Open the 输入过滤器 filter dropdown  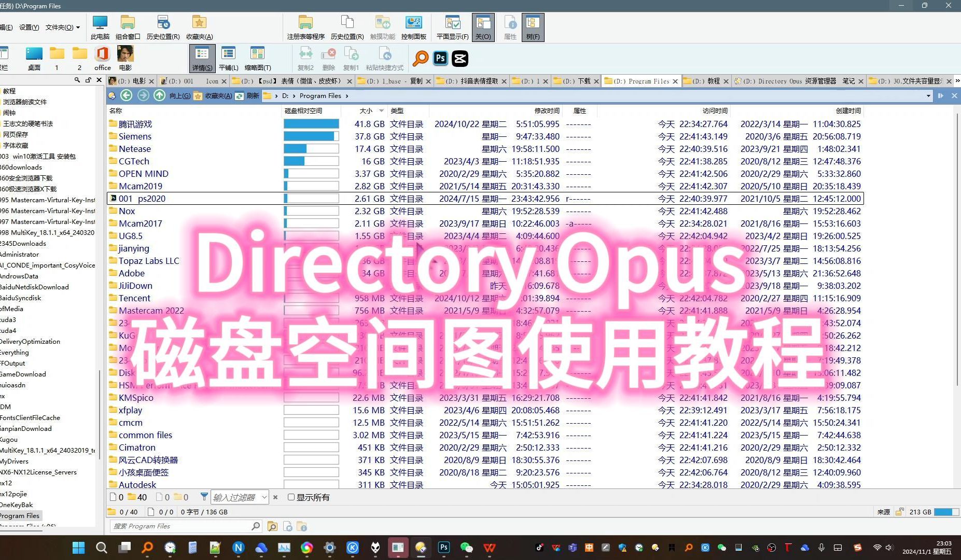click(x=264, y=497)
